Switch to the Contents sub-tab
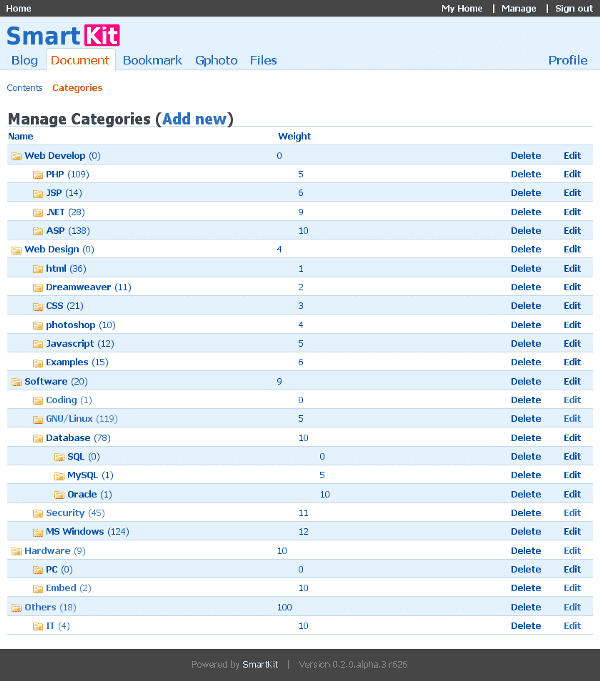 (x=24, y=88)
